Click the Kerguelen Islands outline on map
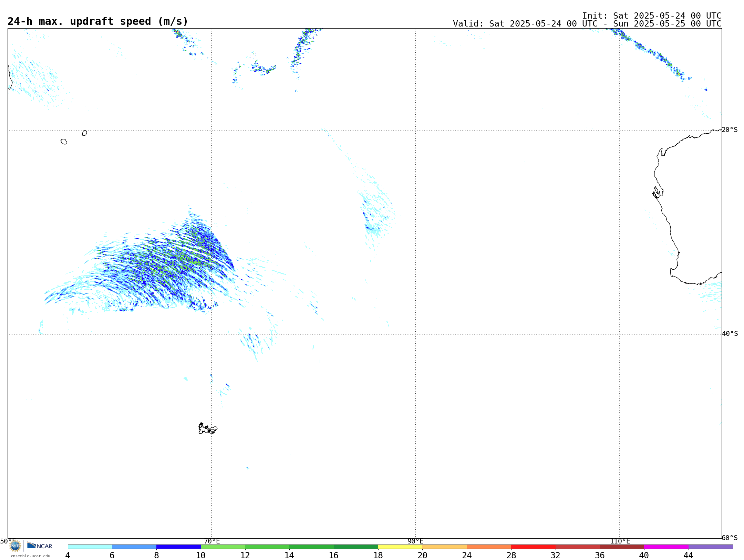This screenshot has height=560, width=744. click(208, 428)
